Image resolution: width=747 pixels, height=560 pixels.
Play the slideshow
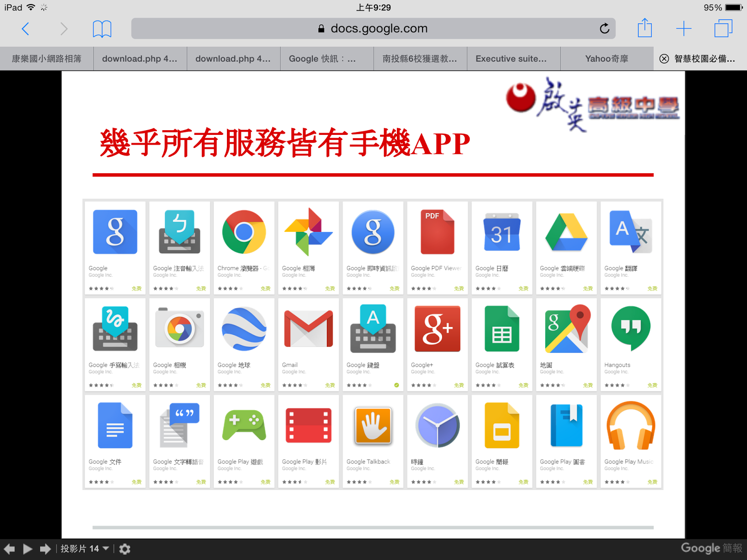pyautogui.click(x=28, y=549)
